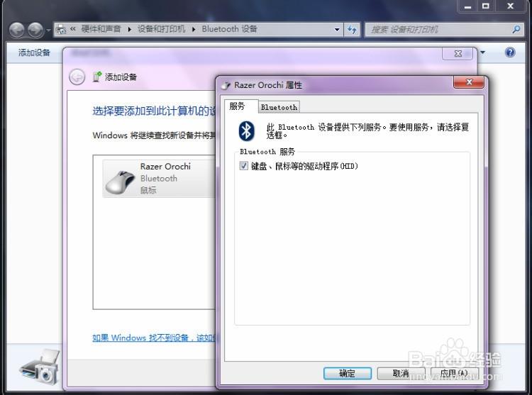Image resolution: width=532 pixels, height=395 pixels.
Task: Open the help question mark icon
Action: [510, 52]
